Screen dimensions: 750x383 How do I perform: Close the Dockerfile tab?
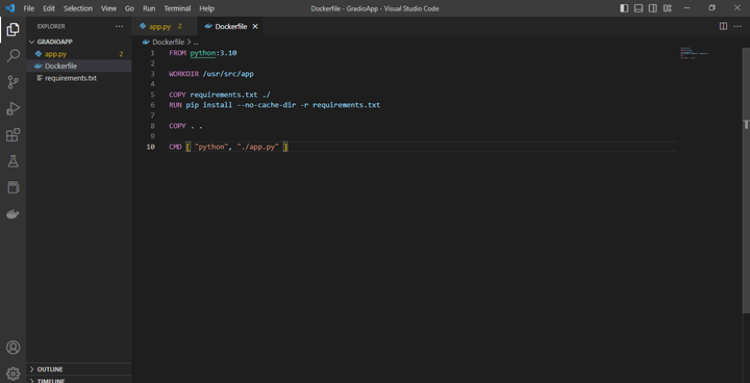pos(255,26)
